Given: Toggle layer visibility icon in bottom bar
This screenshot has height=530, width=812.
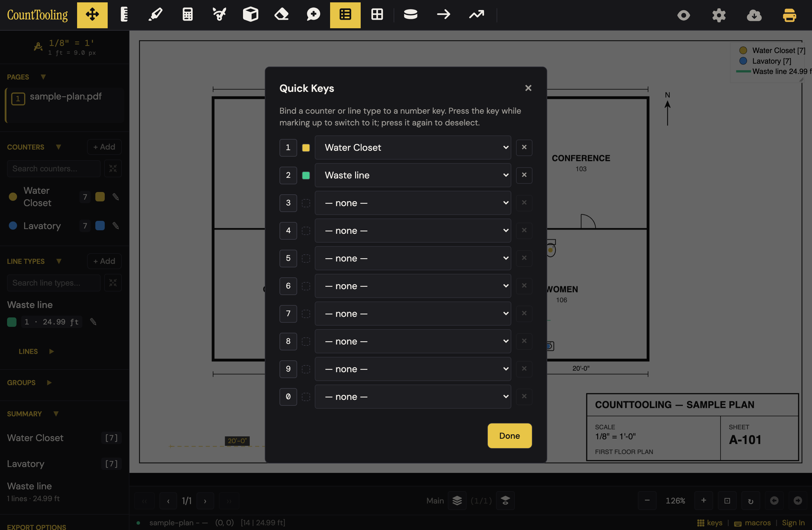Looking at the screenshot, I should [x=505, y=501].
